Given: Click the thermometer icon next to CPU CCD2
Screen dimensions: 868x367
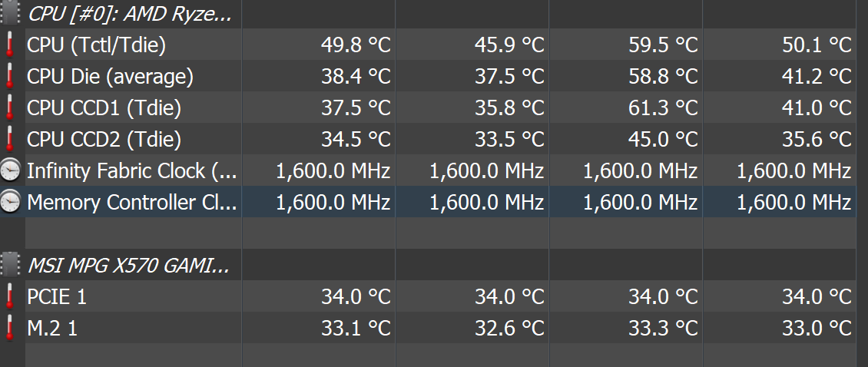Looking at the screenshot, I should [9, 140].
